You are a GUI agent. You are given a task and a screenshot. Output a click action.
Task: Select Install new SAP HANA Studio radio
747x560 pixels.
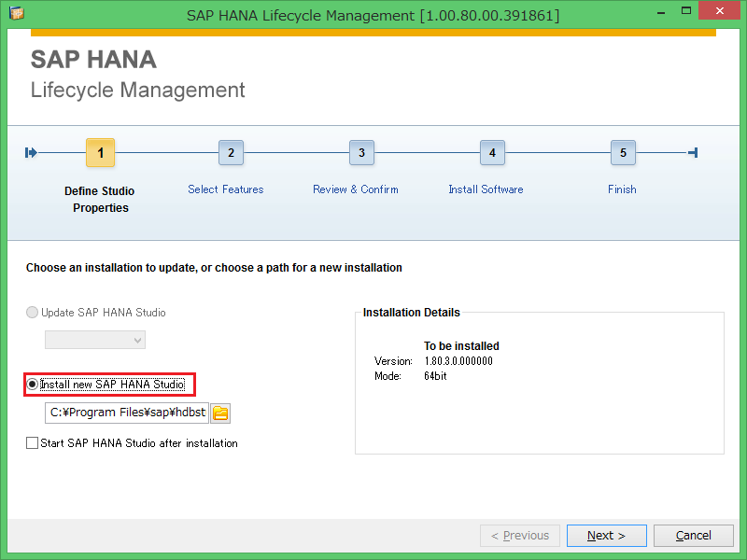pos(33,384)
